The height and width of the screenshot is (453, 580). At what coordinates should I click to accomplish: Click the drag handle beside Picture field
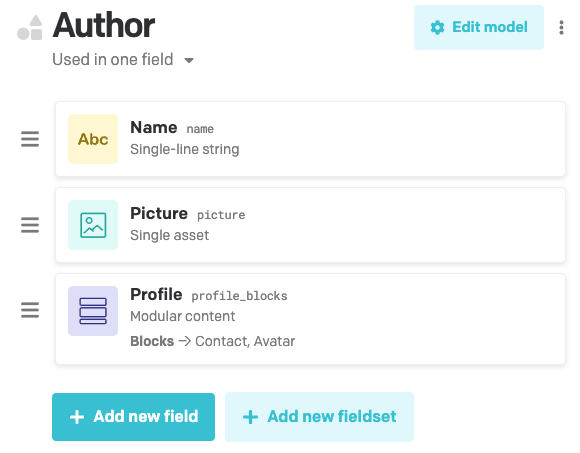pyautogui.click(x=30, y=225)
